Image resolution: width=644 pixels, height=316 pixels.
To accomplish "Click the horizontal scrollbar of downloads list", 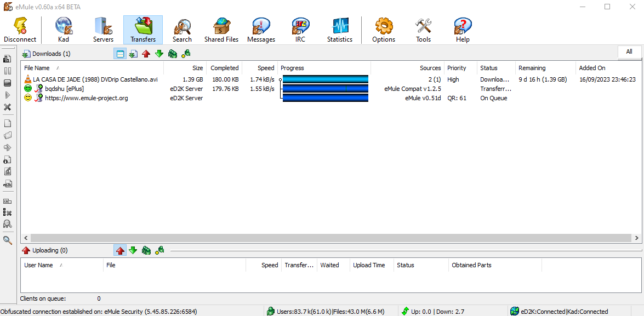I will [330, 238].
